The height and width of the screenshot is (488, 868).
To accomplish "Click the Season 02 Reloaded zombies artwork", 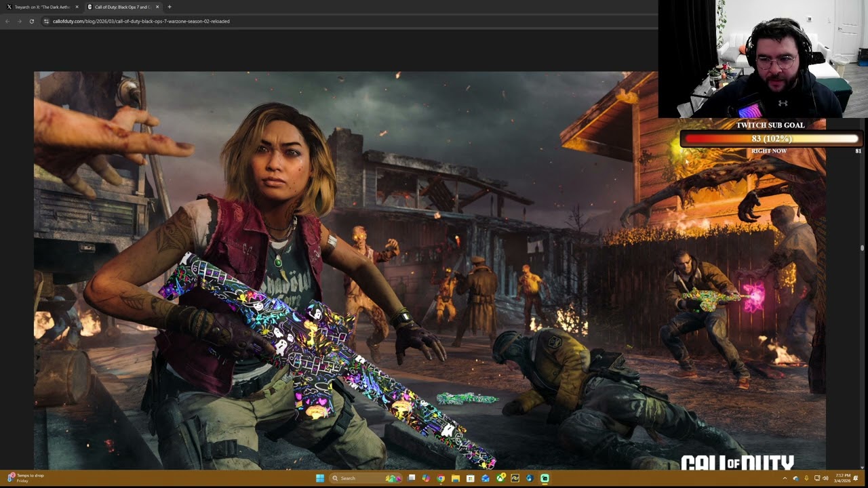I will [430, 270].
